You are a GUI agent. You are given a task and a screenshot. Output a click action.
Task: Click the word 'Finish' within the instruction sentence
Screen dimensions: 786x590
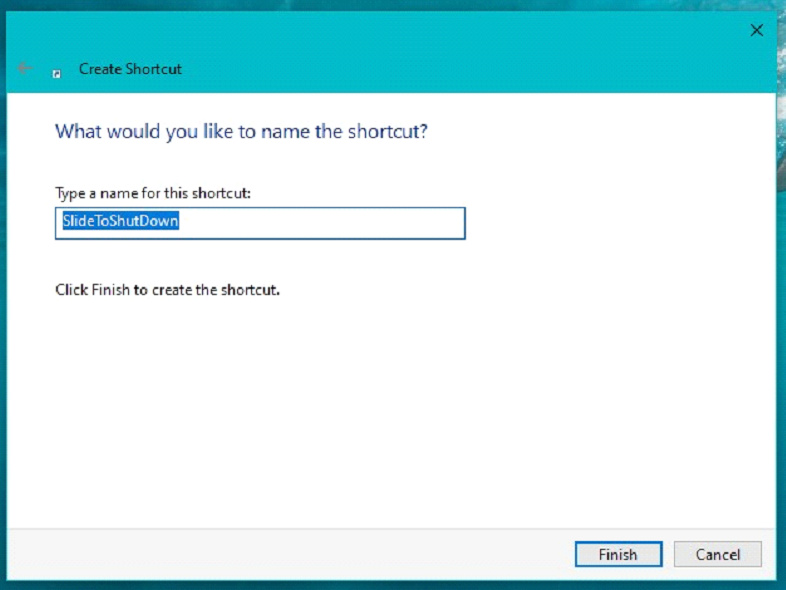click(111, 291)
